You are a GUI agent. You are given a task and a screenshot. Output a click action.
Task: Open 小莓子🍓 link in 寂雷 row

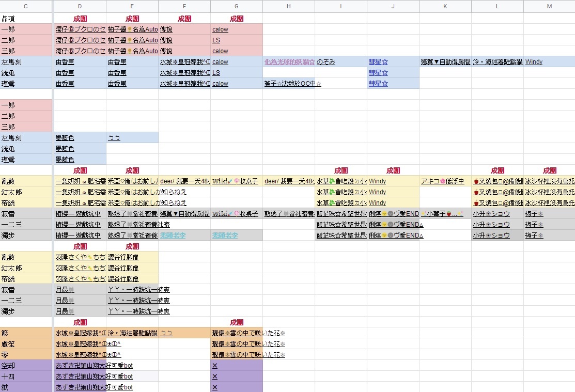pyautogui.click(x=442, y=214)
